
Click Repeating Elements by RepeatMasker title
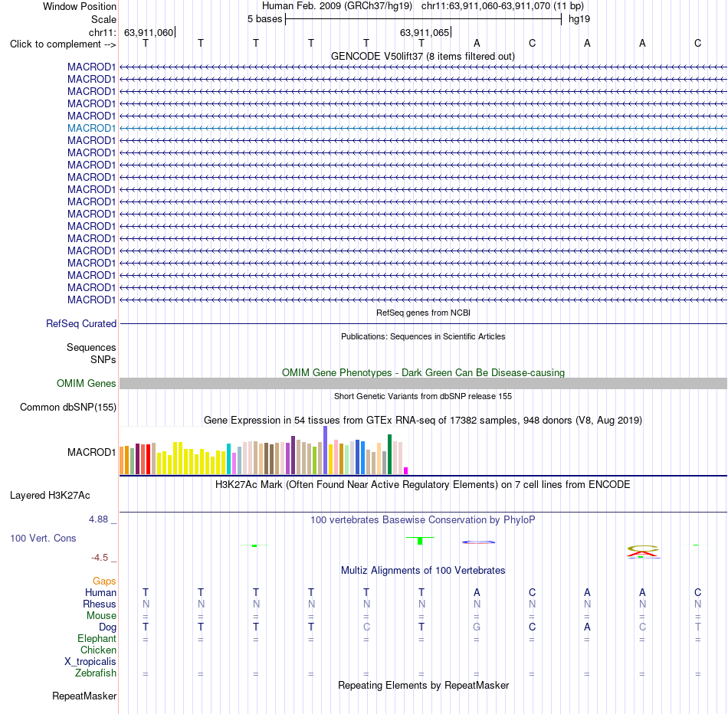(423, 685)
